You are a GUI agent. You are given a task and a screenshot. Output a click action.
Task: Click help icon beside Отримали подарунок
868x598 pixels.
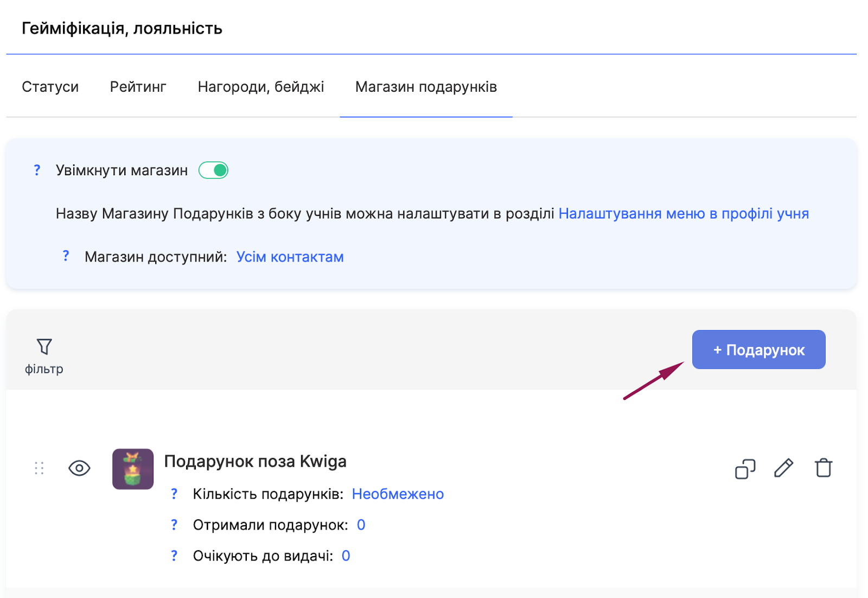pyautogui.click(x=174, y=525)
